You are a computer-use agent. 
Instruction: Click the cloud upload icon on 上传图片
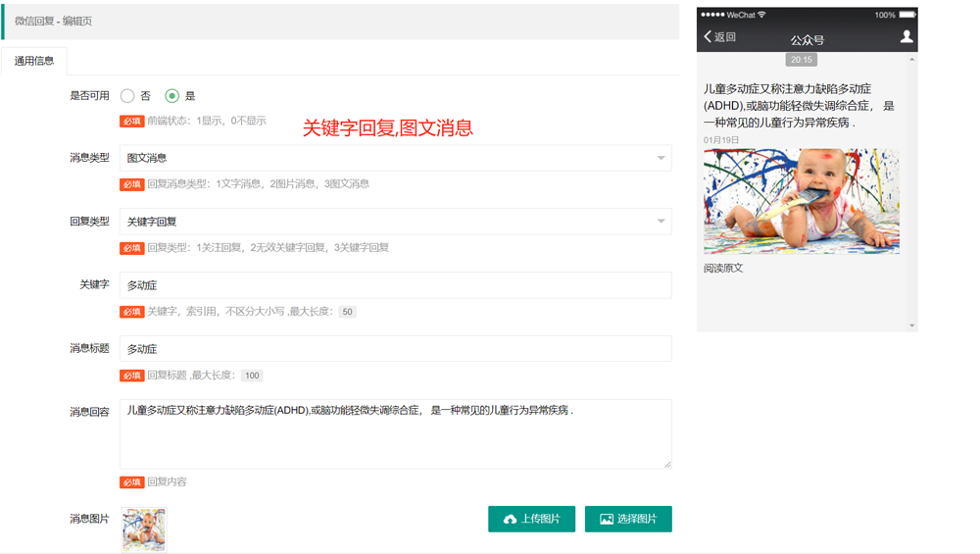510,519
